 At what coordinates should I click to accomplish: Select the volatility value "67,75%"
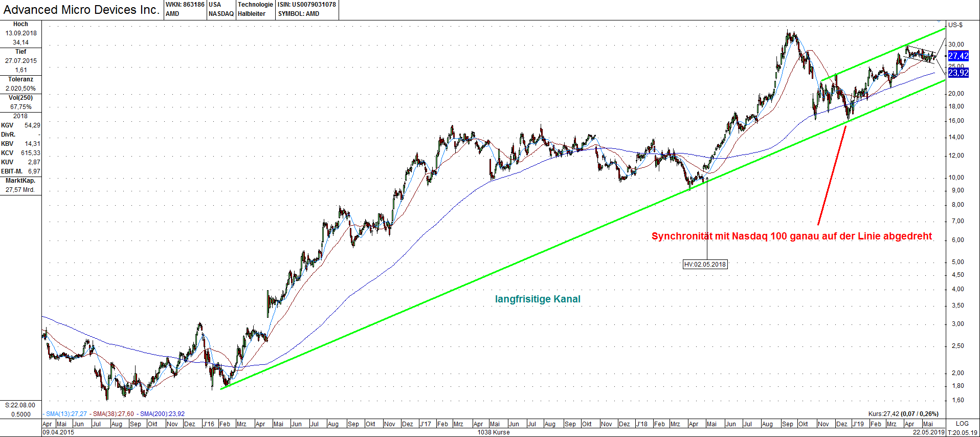tap(21, 107)
